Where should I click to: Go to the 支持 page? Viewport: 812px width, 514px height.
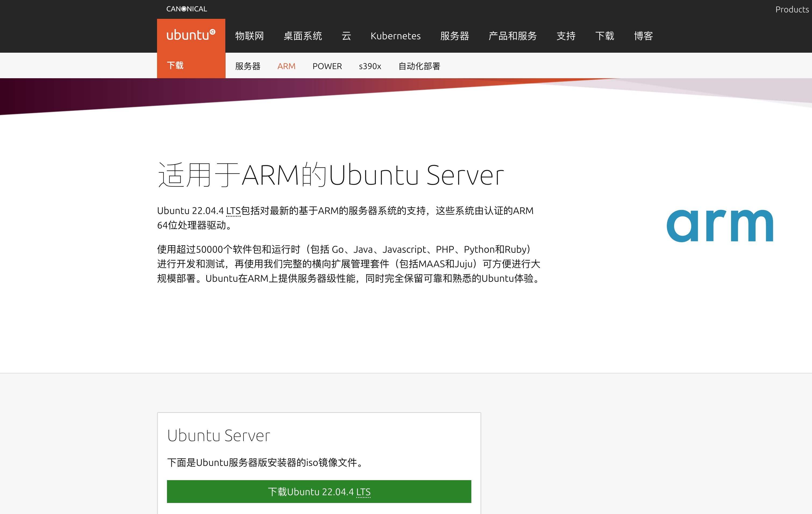565,36
